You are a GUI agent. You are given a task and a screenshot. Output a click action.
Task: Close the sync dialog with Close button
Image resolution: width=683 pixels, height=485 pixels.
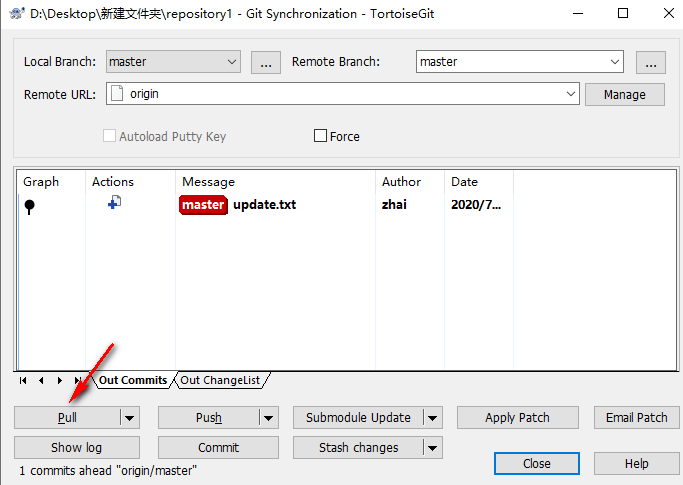pyautogui.click(x=537, y=463)
